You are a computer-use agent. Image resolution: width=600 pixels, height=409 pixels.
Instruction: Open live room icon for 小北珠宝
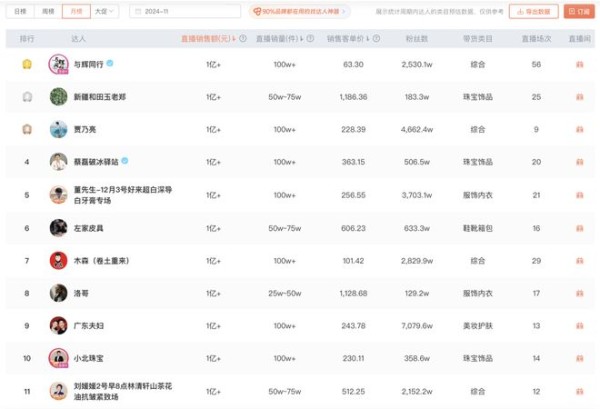click(579, 358)
